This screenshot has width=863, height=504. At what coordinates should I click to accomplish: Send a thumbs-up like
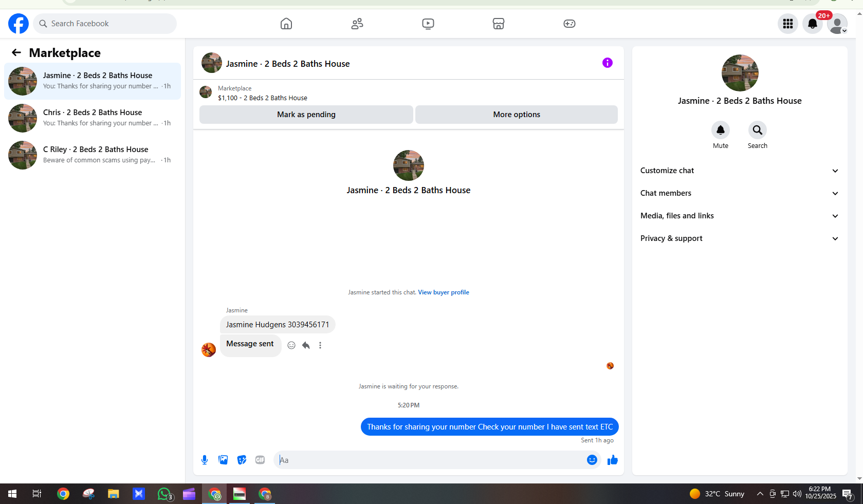coord(613,460)
